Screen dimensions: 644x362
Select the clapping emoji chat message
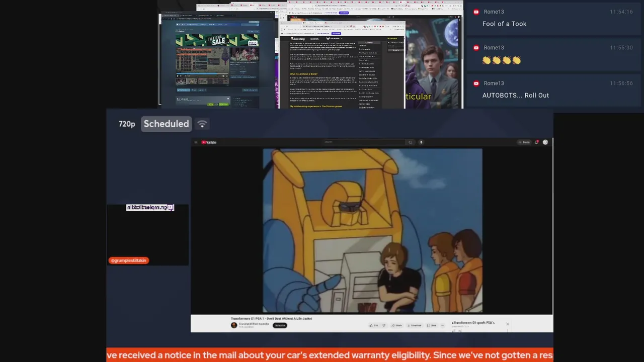(x=501, y=60)
